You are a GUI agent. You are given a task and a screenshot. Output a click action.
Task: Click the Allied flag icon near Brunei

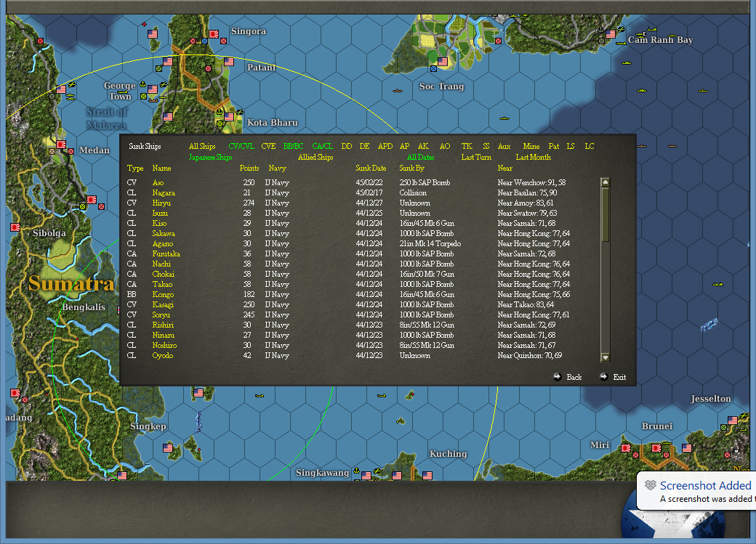click(x=688, y=448)
